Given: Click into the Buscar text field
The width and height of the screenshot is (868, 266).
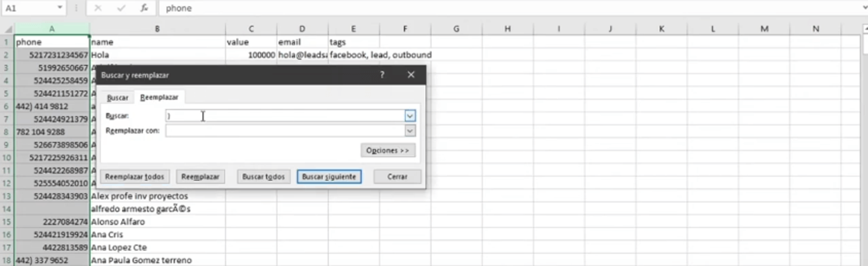Looking at the screenshot, I should point(285,116).
